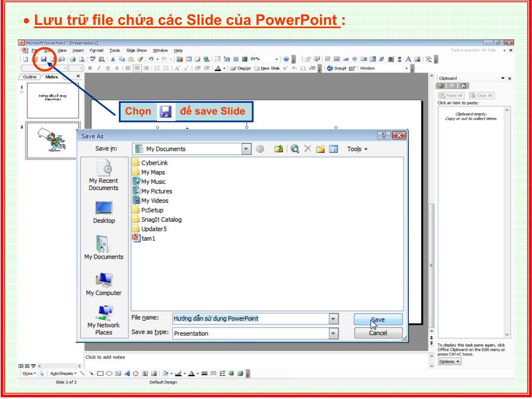Click the File name input field
The height and width of the screenshot is (399, 532).
pos(251,318)
